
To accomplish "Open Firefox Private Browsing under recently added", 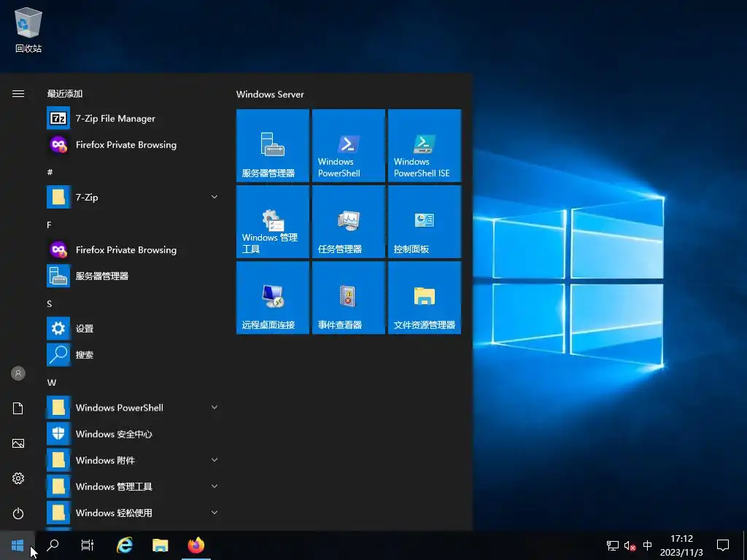I will (x=133, y=145).
